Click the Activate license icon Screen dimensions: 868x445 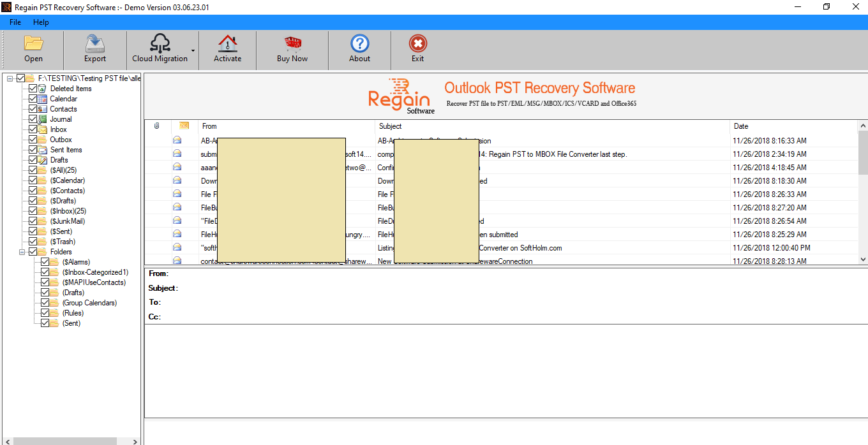pos(227,49)
